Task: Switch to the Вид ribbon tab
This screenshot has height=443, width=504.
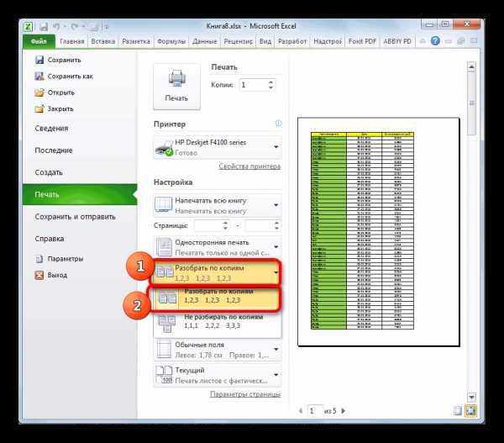Action: coord(265,41)
